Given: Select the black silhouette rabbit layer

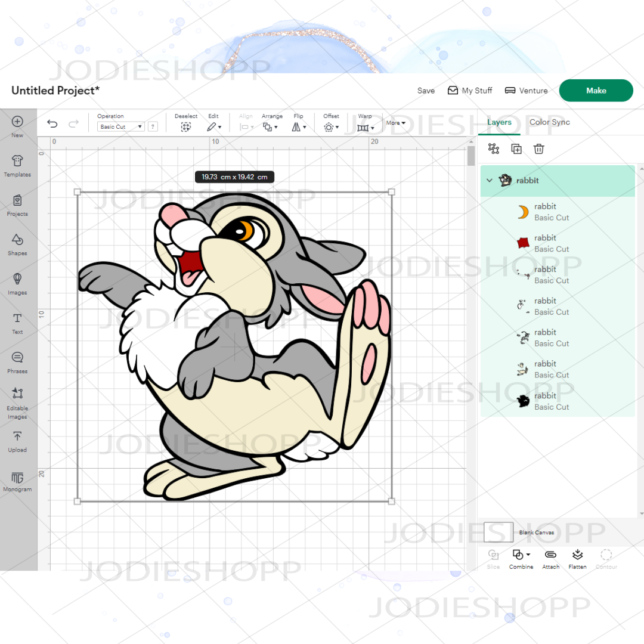Looking at the screenshot, I should 558,401.
